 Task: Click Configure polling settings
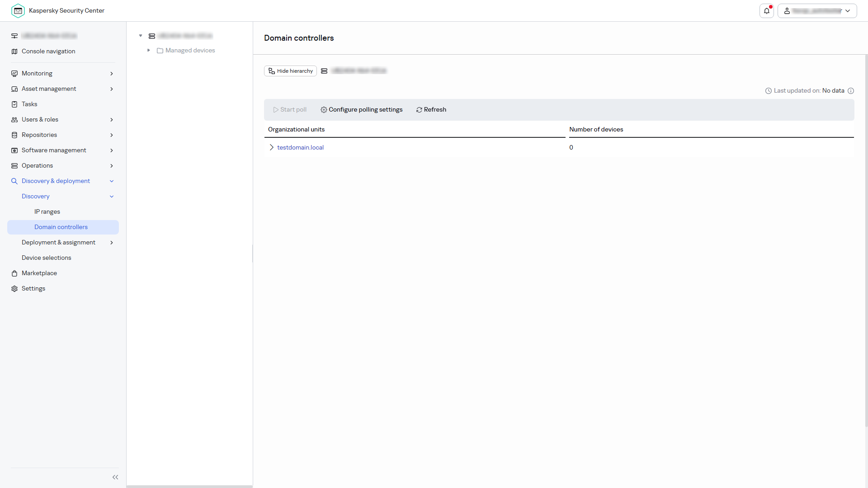tap(361, 110)
